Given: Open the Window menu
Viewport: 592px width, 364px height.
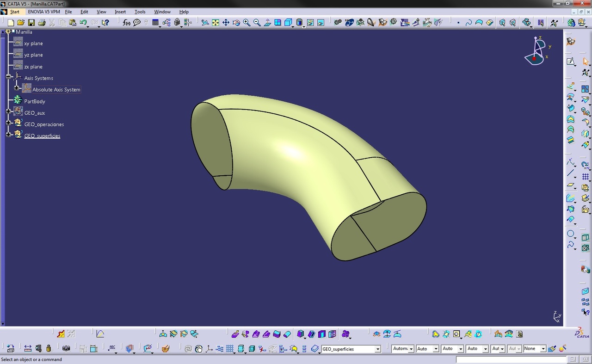Looking at the screenshot, I should [162, 12].
